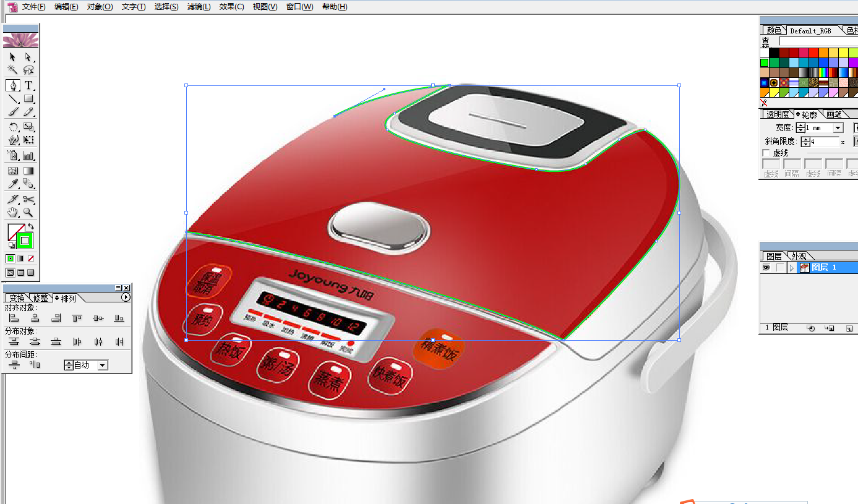Choose the Warp tool
Viewport: 858px width, 504px height.
[x=12, y=140]
